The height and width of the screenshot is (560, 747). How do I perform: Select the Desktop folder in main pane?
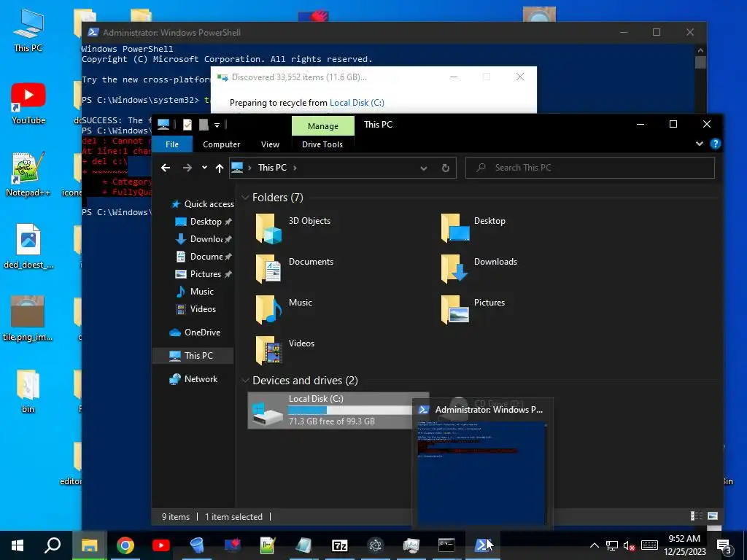click(x=473, y=228)
